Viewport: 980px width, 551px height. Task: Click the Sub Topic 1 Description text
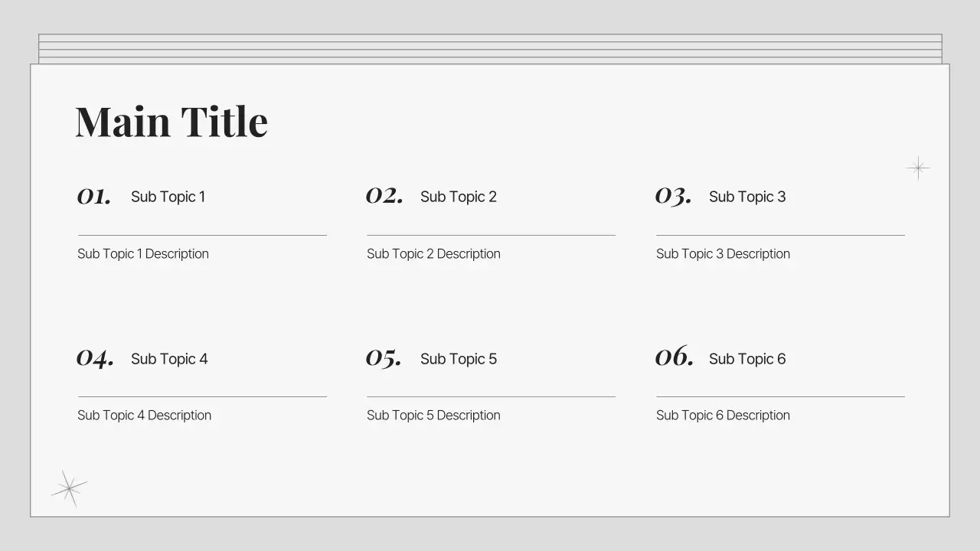[142, 254]
